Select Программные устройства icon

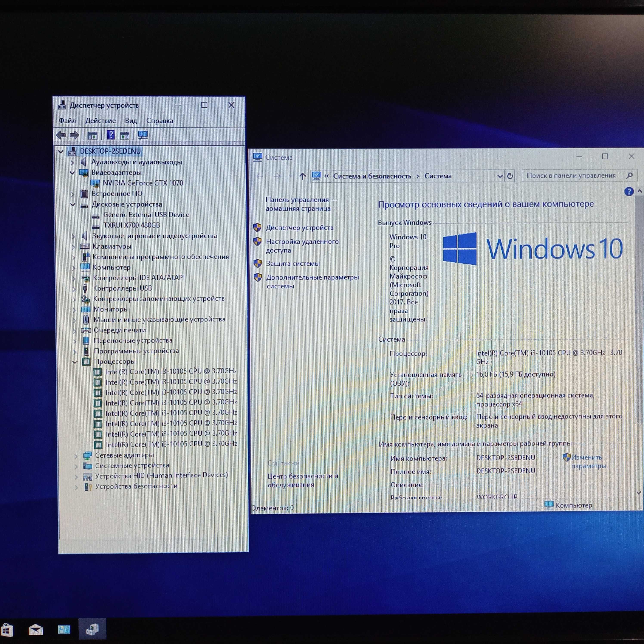pos(86,351)
